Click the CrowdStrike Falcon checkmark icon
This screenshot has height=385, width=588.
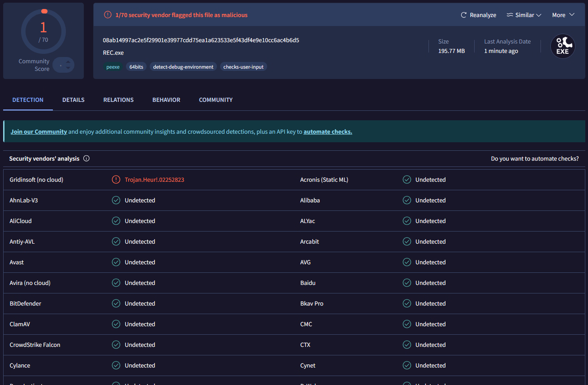coord(116,345)
